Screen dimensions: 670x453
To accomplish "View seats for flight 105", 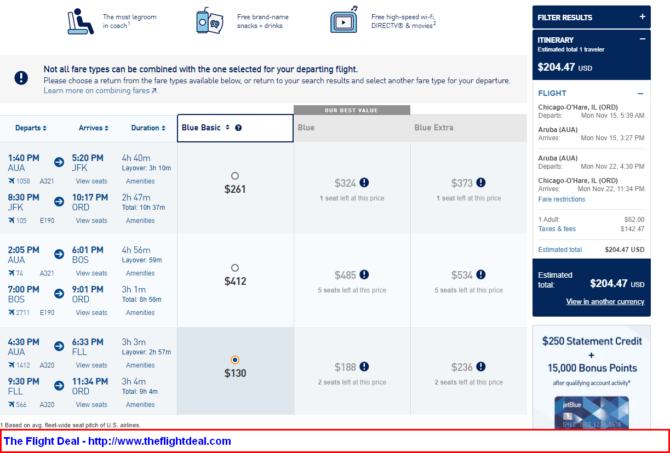I will (91, 221).
